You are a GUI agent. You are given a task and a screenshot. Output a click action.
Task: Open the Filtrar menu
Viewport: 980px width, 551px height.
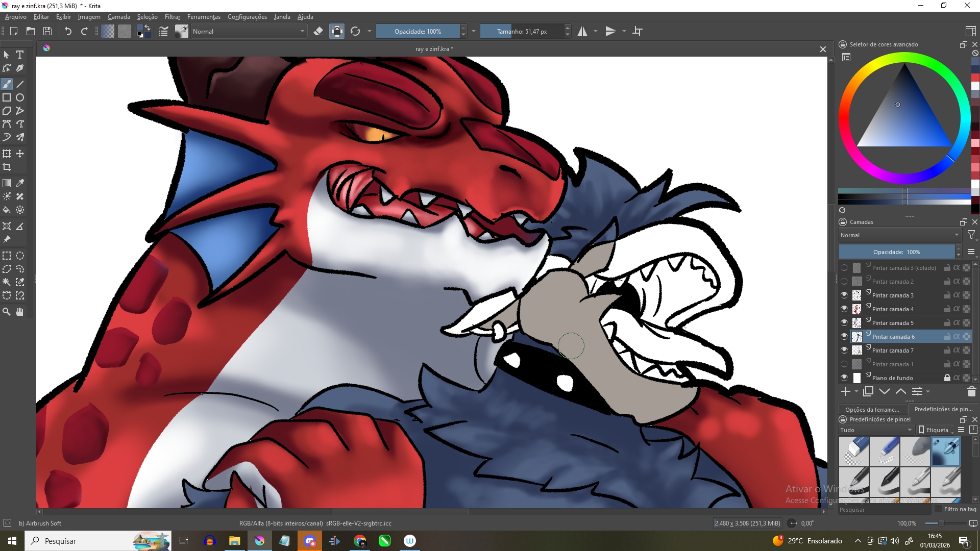point(172,17)
